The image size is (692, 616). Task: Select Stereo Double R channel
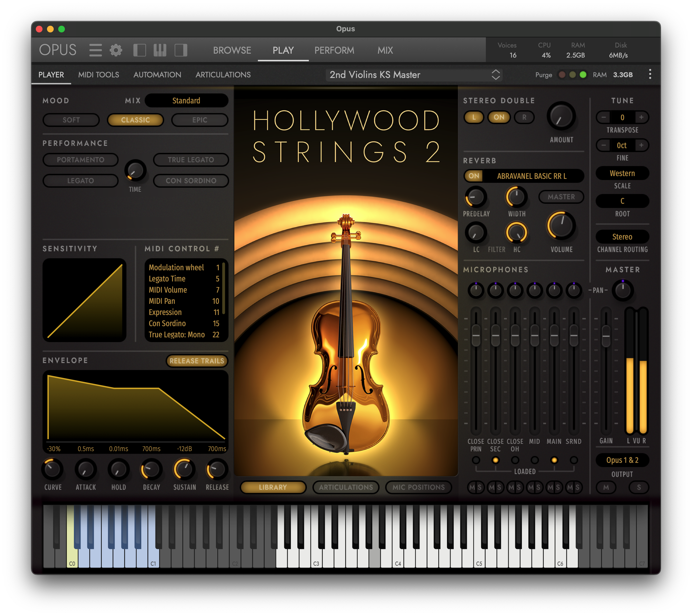(524, 117)
